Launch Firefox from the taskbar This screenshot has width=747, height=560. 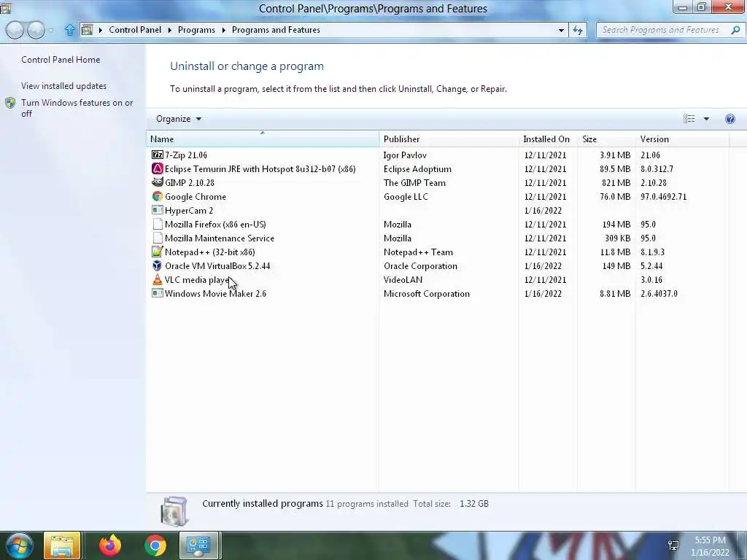(x=110, y=545)
